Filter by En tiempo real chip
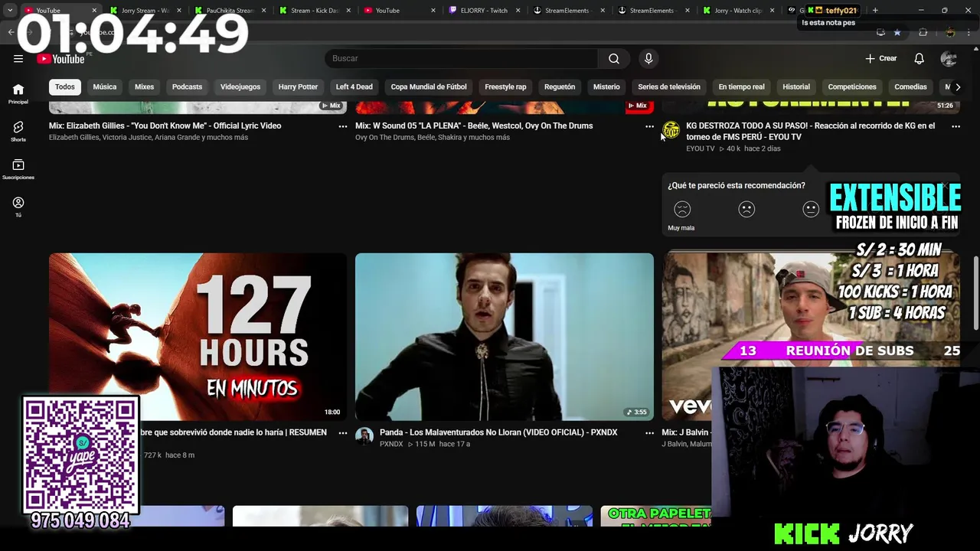This screenshot has height=551, width=980. (741, 86)
